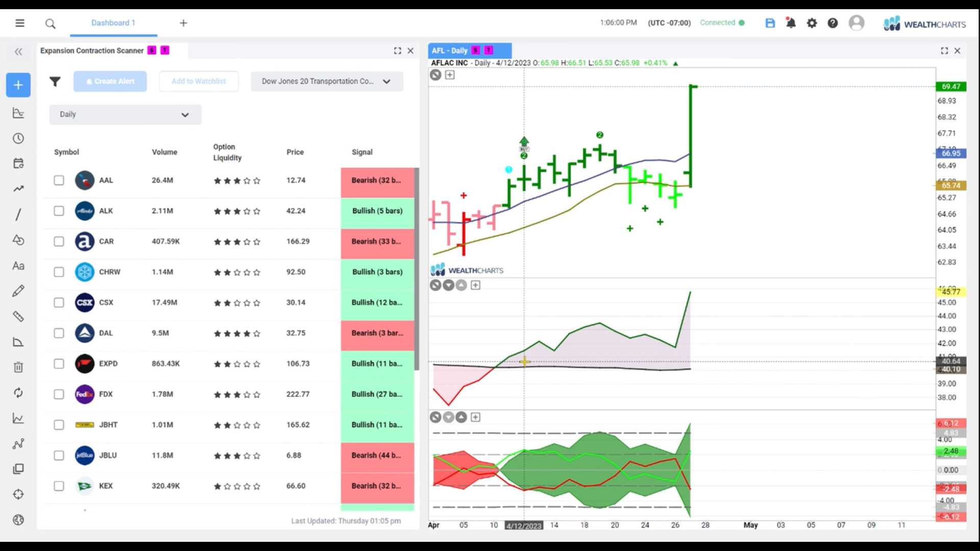Screen dimensions: 980x551
Task: Select the trend line draw tool
Action: pos(18,214)
